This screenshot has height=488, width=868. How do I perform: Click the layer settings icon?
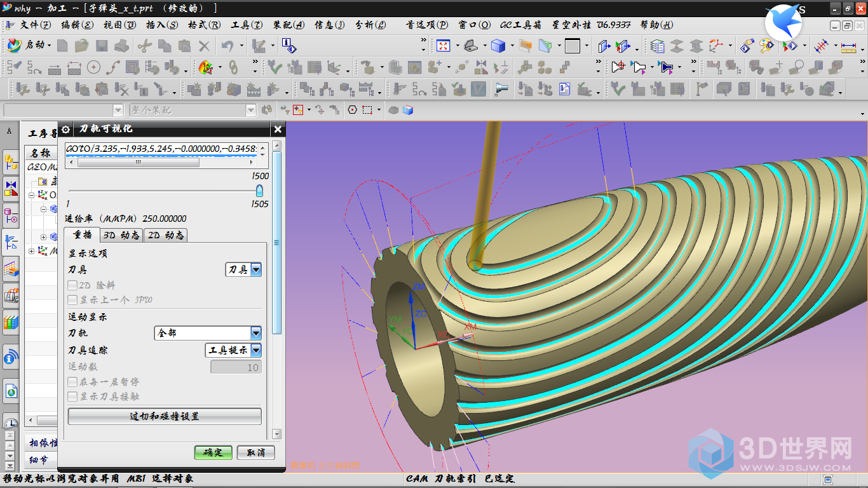[x=658, y=46]
